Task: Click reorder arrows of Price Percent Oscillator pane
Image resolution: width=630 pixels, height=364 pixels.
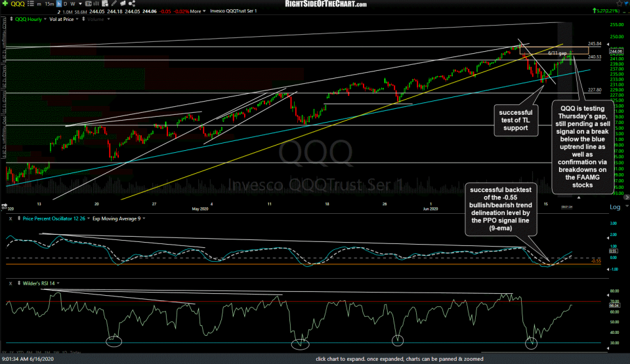Action: 18,218
